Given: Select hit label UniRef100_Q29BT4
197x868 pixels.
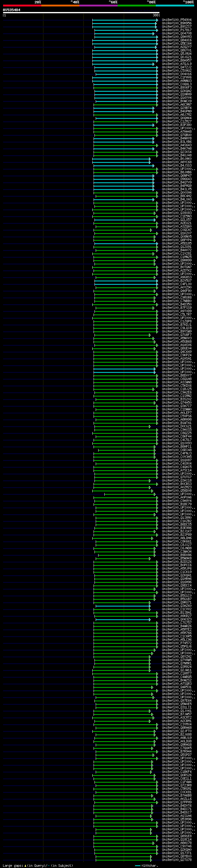Looking at the screenshot, I should click(176, 108).
